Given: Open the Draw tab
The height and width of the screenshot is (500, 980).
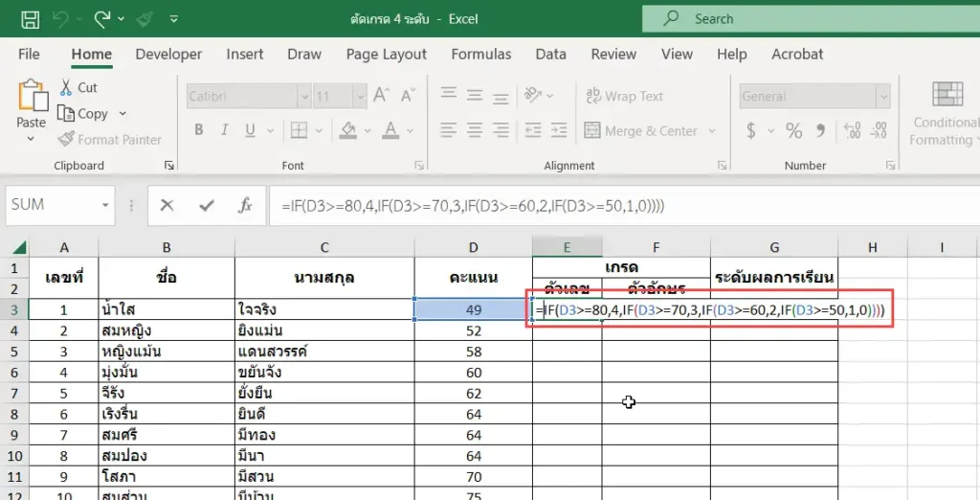Looking at the screenshot, I should [304, 55].
